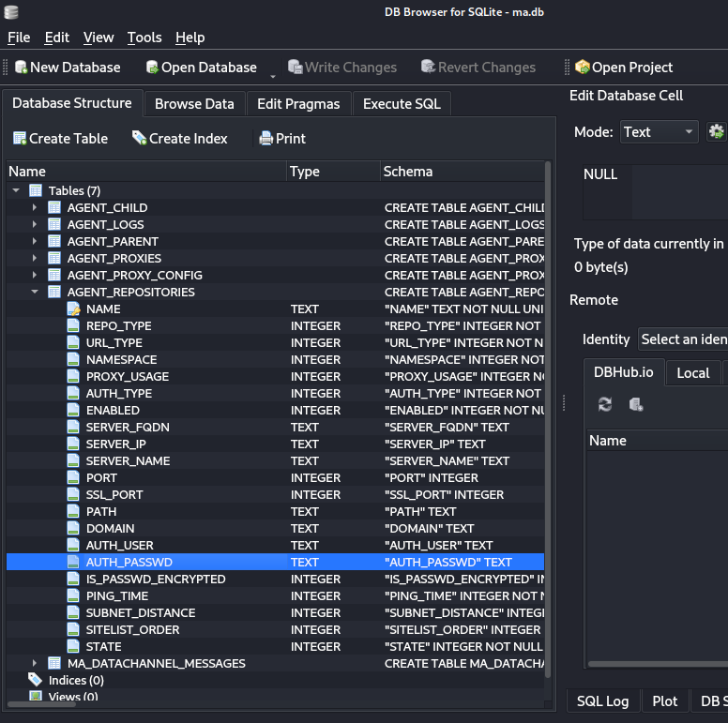Expand the MA_DATACHANNEL_MESSAGES table

click(35, 663)
